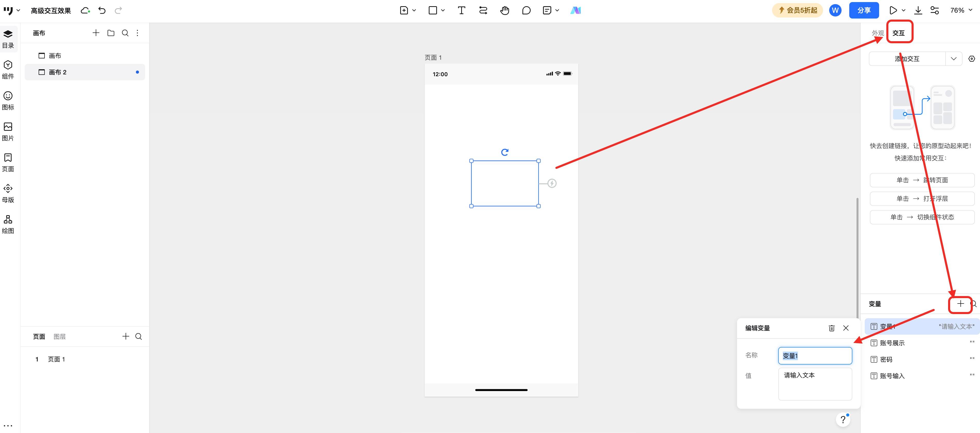Open the 图标 icon library

click(8, 100)
